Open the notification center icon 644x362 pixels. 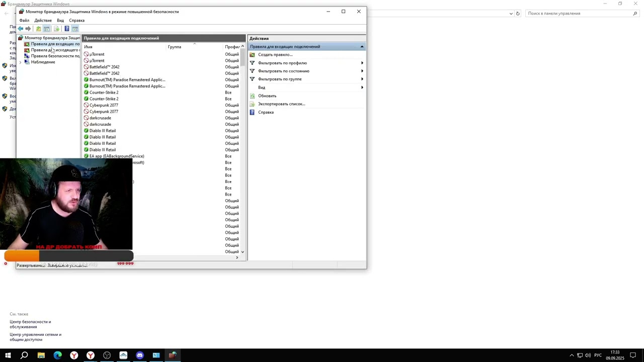(633, 355)
